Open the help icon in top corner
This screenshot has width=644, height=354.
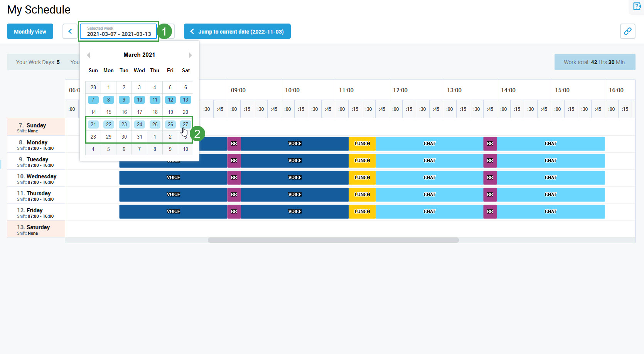coord(637,6)
